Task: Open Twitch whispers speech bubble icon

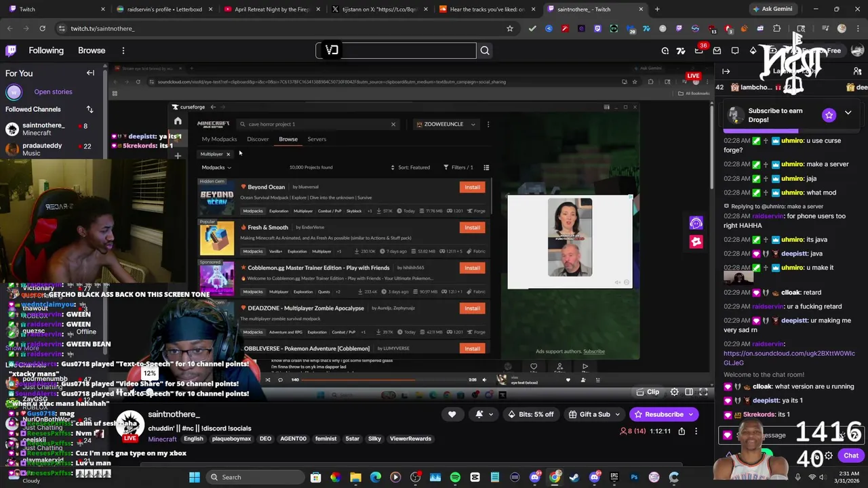Action: [x=735, y=50]
